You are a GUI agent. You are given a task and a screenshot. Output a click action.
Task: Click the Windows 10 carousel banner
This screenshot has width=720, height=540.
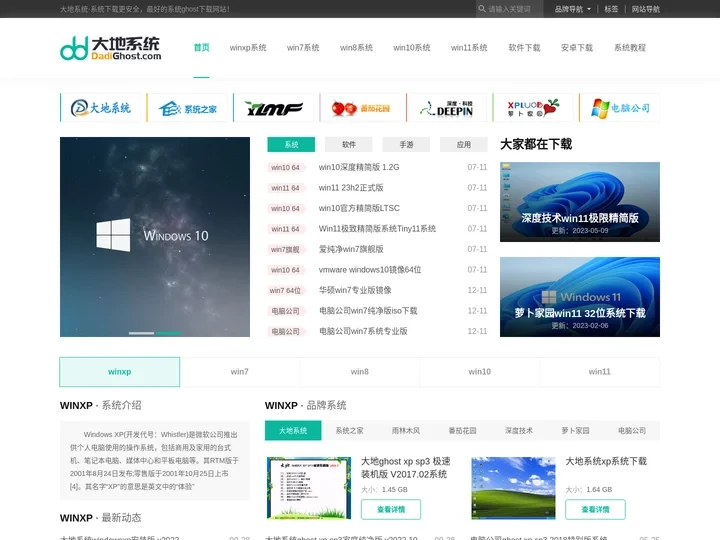[x=155, y=236]
